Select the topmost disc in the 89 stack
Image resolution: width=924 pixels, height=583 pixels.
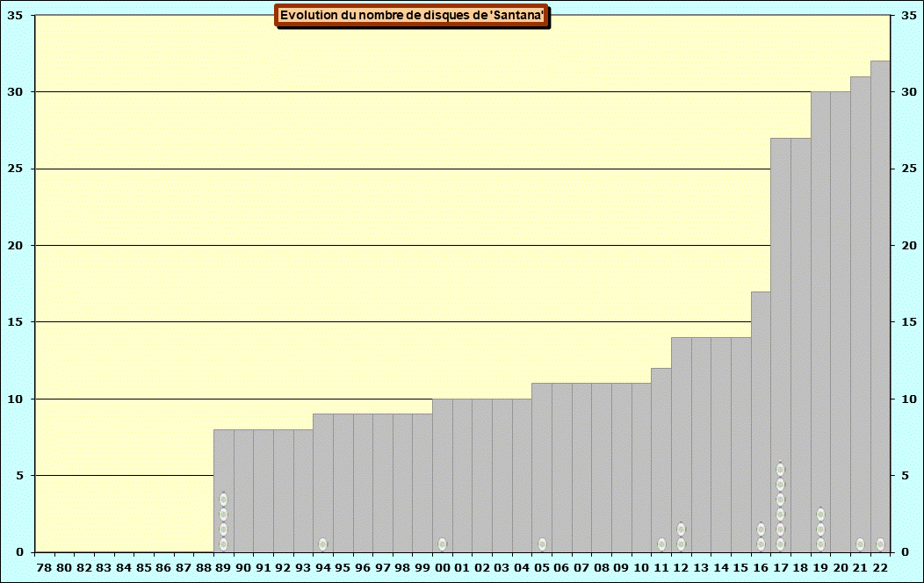(223, 500)
